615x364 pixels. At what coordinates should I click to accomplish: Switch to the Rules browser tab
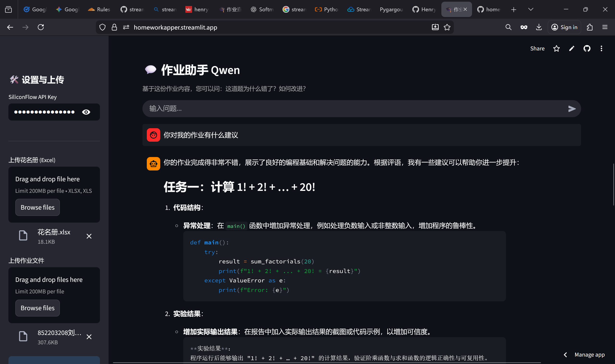coord(99,9)
